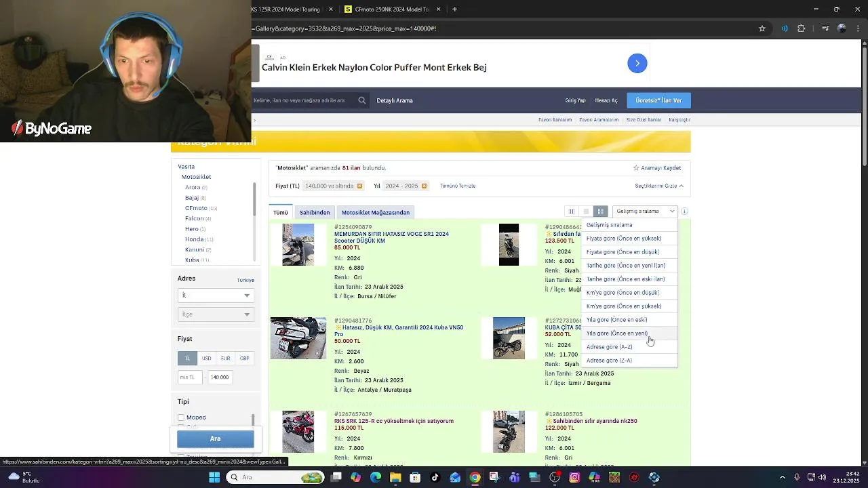Select TL currency toggle
This screenshot has height=488, width=868.
(x=187, y=358)
